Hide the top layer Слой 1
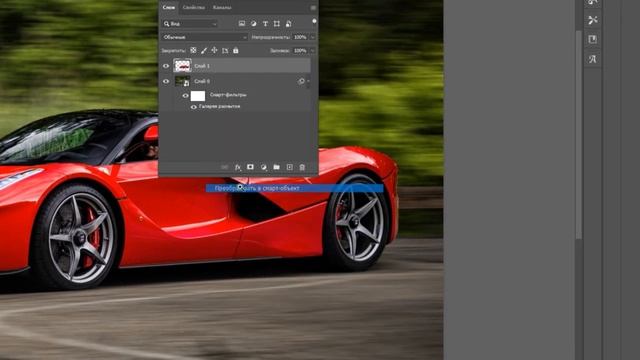The image size is (640, 360). tap(166, 66)
